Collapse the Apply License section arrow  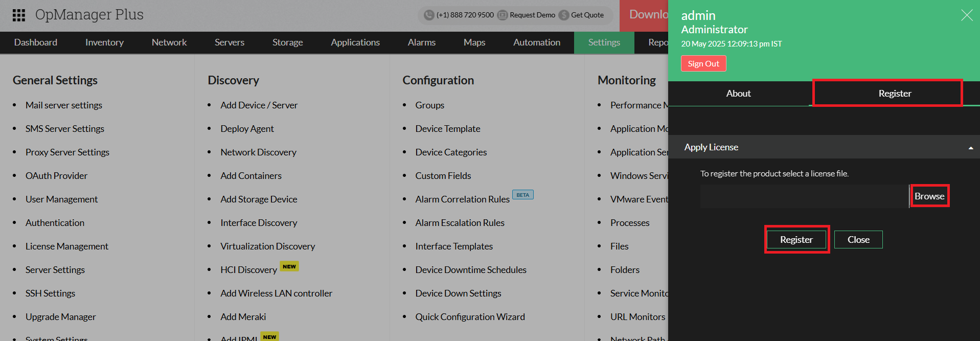[970, 148]
